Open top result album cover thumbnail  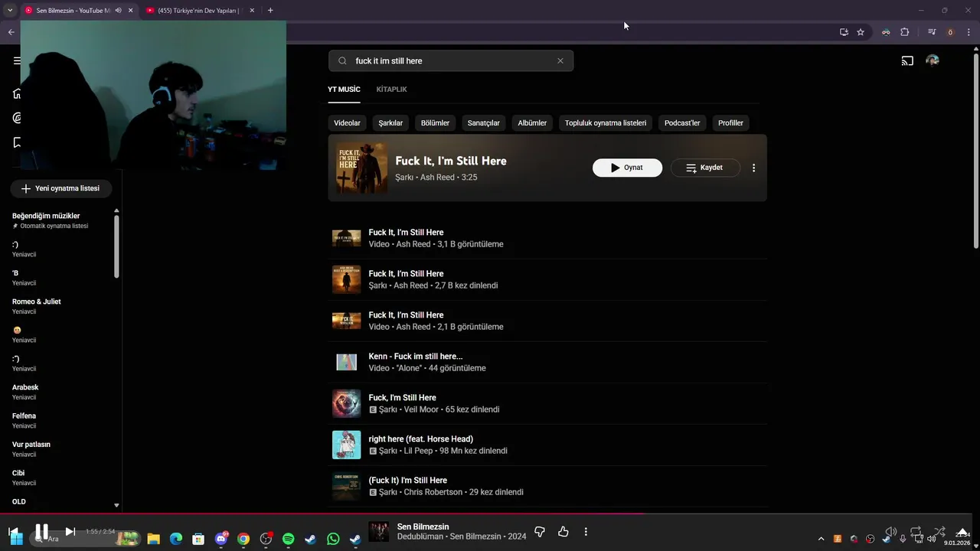tap(361, 168)
